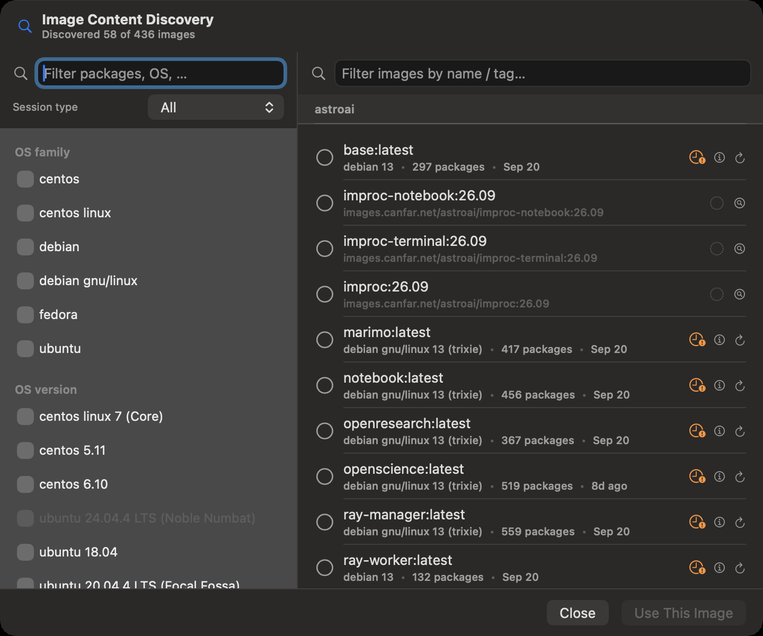The image size is (763, 636).
Task: Open info for ray-worker:latest
Action: tap(719, 567)
